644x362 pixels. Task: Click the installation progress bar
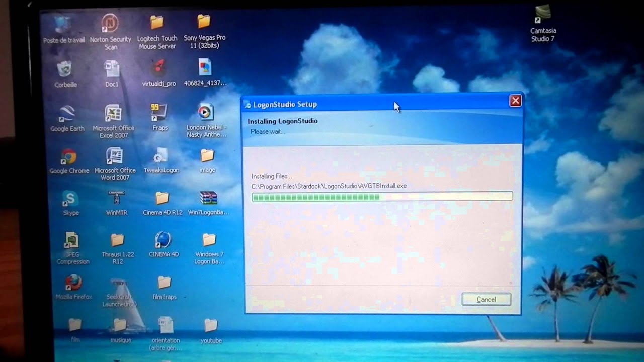tap(382, 197)
